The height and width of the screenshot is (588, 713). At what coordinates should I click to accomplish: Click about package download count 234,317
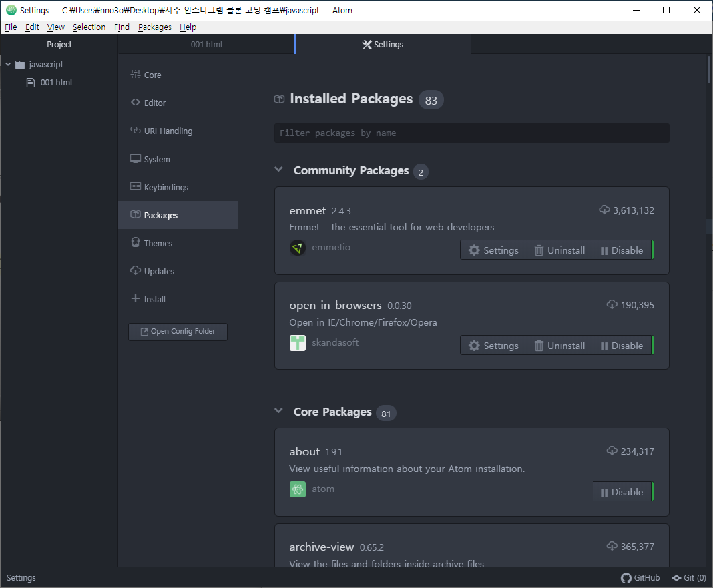coord(630,451)
